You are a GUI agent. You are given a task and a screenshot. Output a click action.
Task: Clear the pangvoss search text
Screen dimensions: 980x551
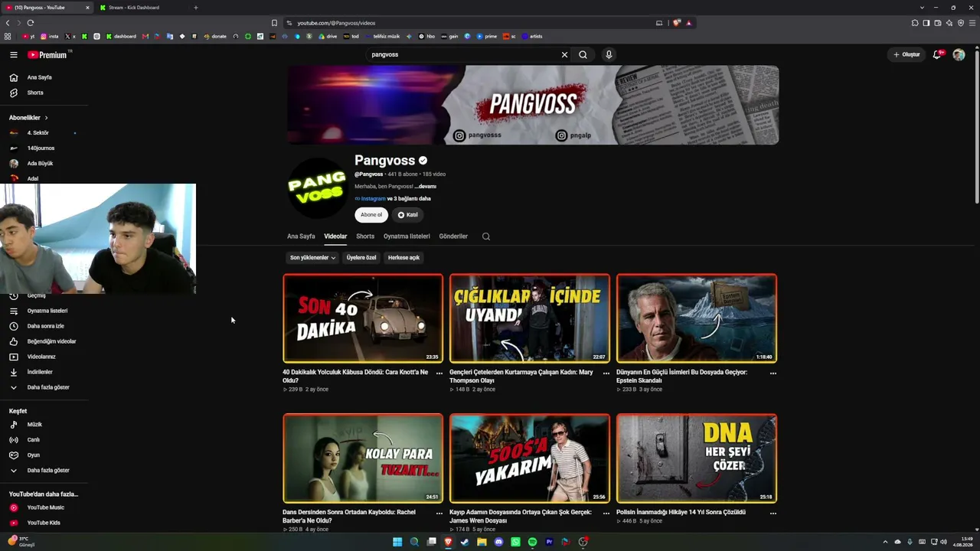[x=564, y=55]
